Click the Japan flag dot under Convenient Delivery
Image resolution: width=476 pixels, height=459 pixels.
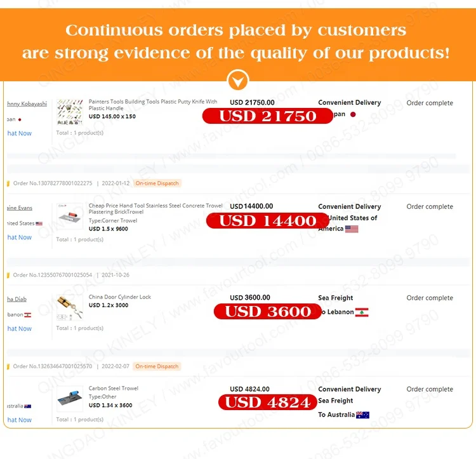[353, 114]
